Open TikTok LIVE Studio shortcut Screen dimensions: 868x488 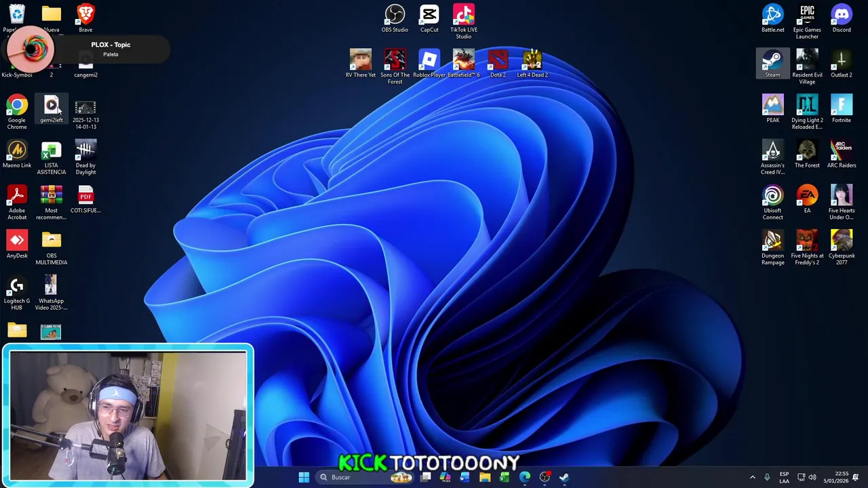pos(464,22)
